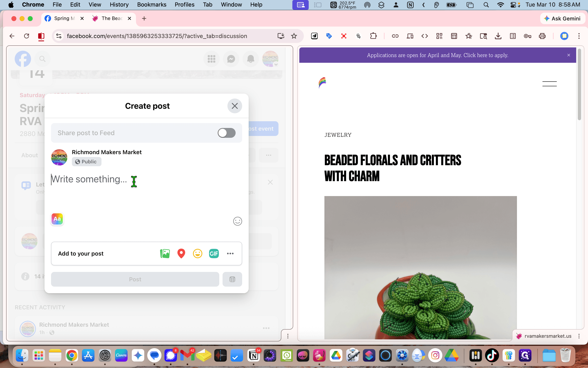Click the print toolbar icon
The height and width of the screenshot is (368, 588).
tap(542, 36)
